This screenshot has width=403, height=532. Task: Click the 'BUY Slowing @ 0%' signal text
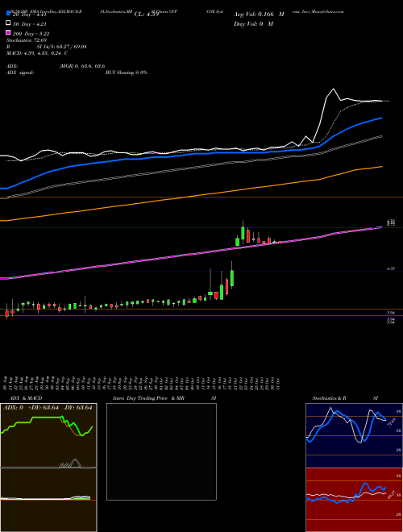tap(127, 73)
